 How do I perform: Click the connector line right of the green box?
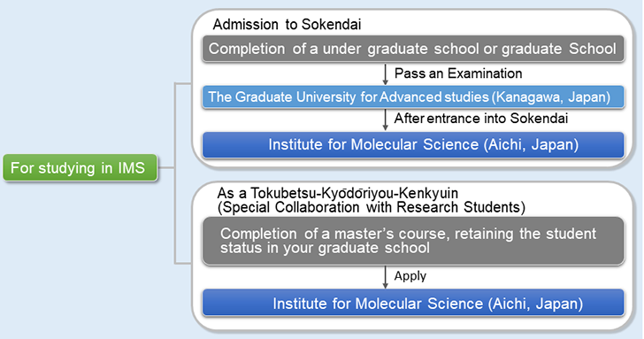coord(166,167)
